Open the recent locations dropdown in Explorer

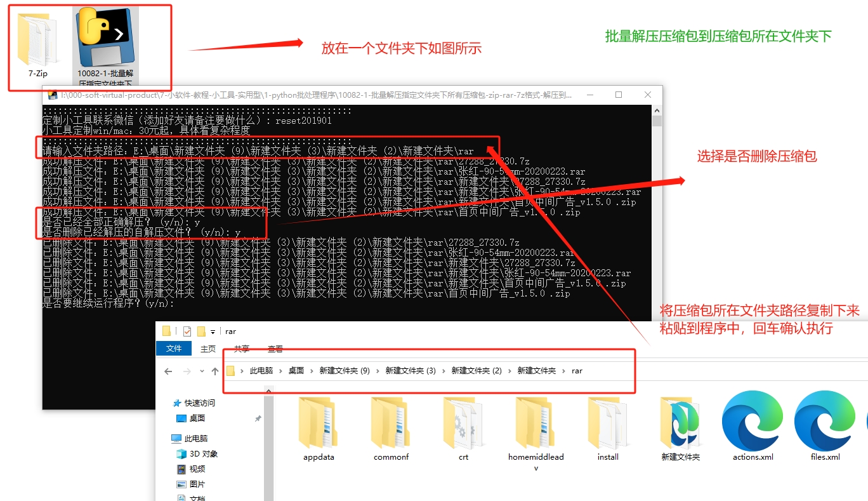[202, 371]
